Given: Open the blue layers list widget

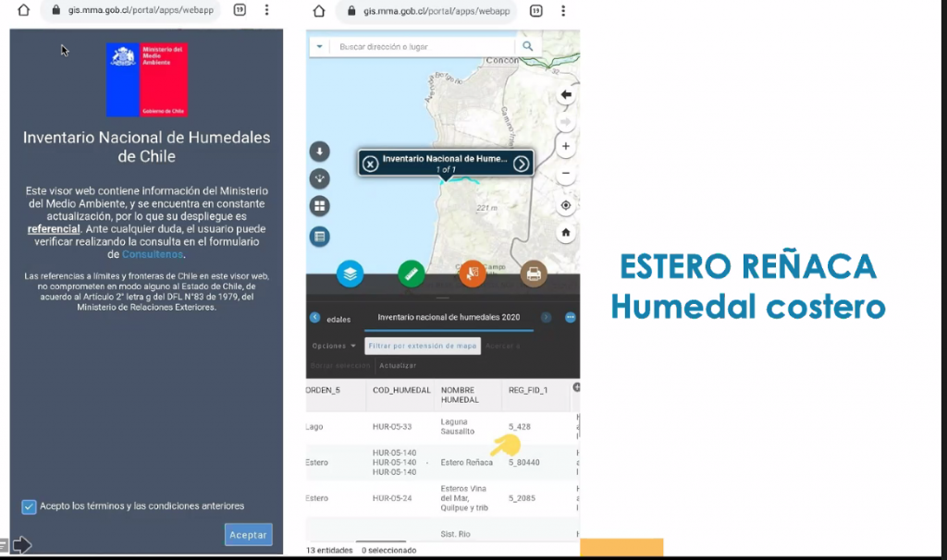Looking at the screenshot, I should [x=351, y=274].
